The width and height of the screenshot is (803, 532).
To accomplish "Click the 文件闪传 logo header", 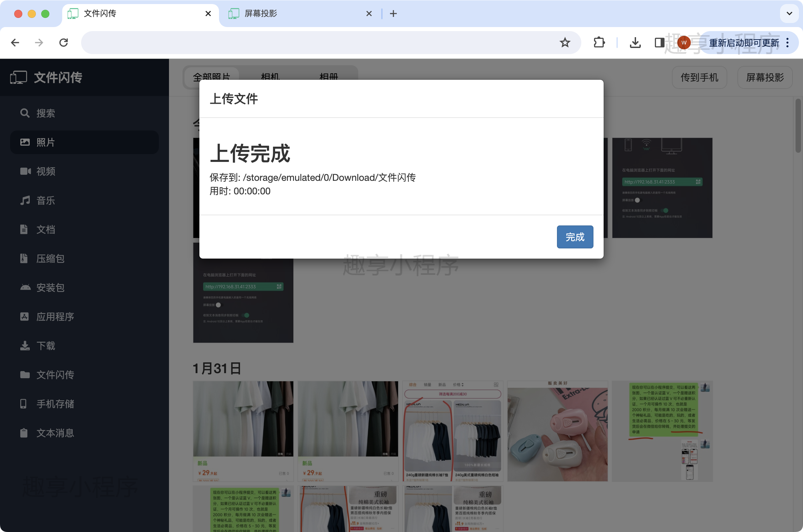I will (x=47, y=77).
